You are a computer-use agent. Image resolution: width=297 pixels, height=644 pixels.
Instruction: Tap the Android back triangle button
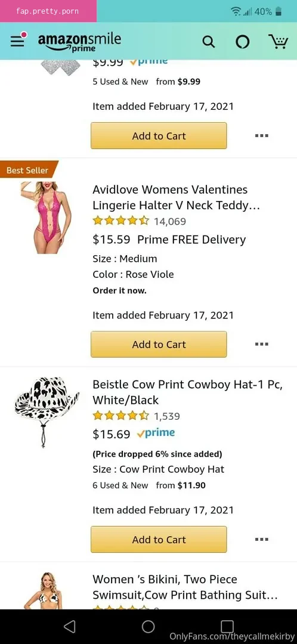tap(70, 626)
